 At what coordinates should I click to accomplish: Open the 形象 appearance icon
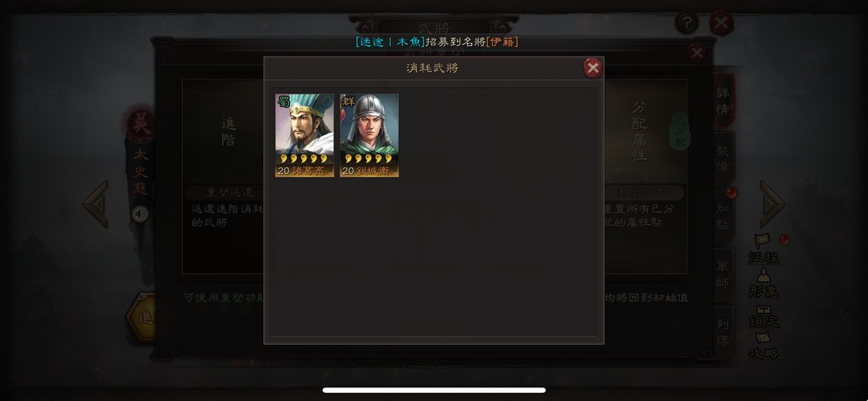tap(763, 283)
